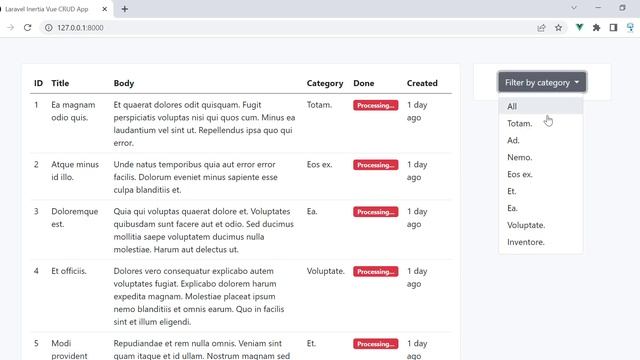
Task: Filter the list by Voluptate. category
Action: click(541, 225)
